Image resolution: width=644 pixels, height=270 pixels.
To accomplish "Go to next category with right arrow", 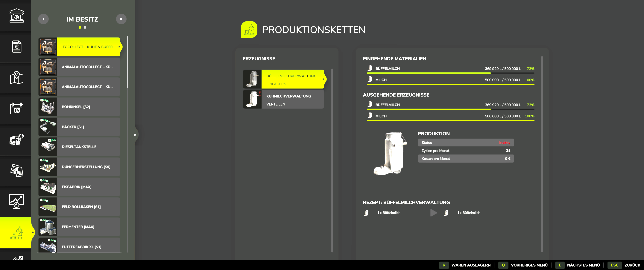I will [121, 19].
